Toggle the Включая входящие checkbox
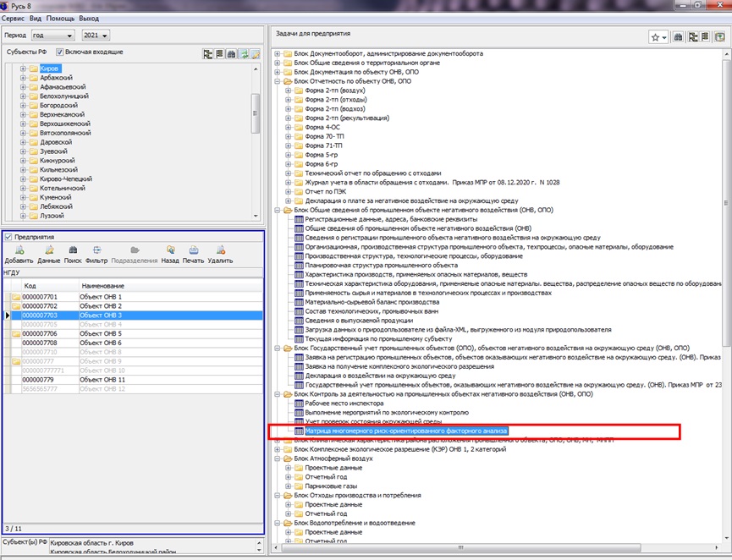The height and width of the screenshot is (560, 732). click(x=61, y=52)
